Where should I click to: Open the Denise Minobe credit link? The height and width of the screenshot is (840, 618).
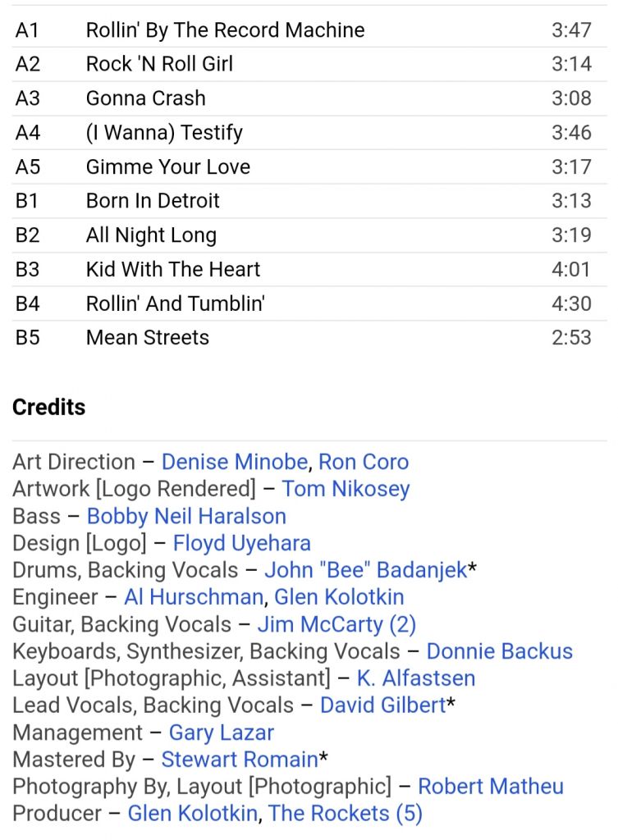(235, 462)
